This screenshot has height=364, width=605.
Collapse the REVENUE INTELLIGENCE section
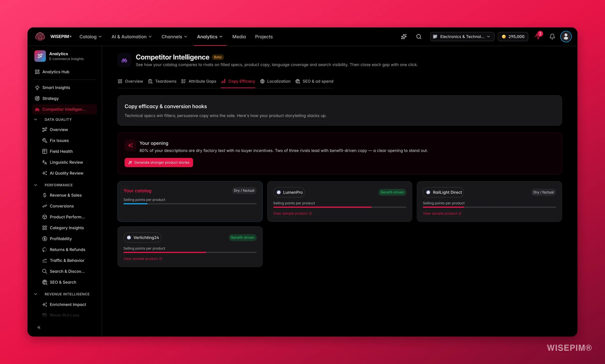(x=36, y=294)
